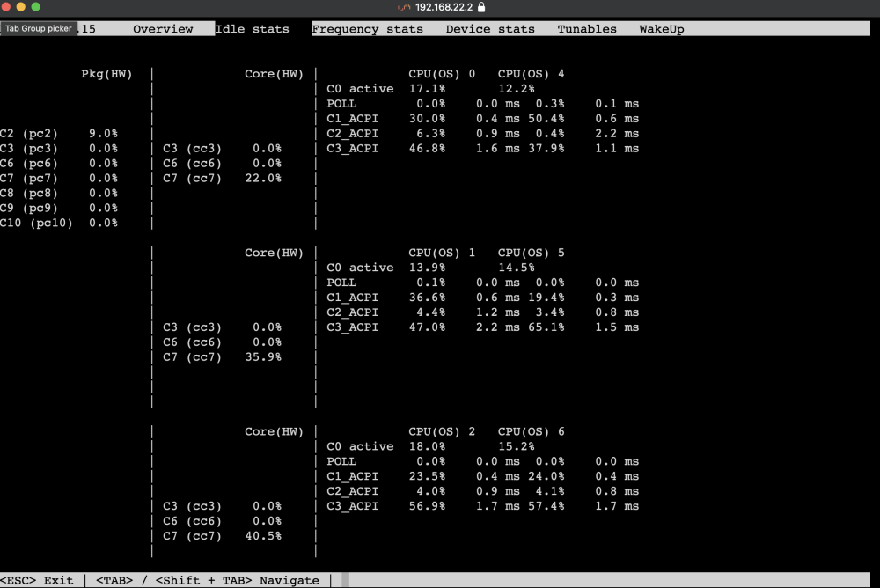The width and height of the screenshot is (880, 588).
Task: Click the 192.168.22.2 window title
Action: pyautogui.click(x=444, y=7)
